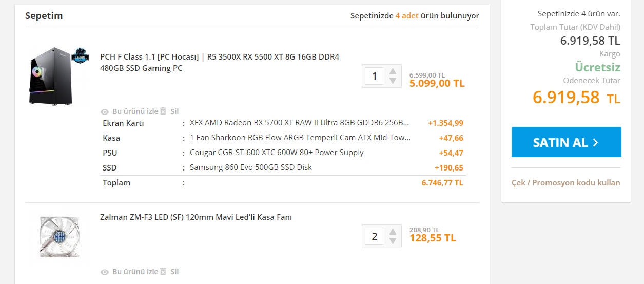This screenshot has height=284, width=644.
Task: Click eye icon for gaming PC watch
Action: [x=105, y=111]
